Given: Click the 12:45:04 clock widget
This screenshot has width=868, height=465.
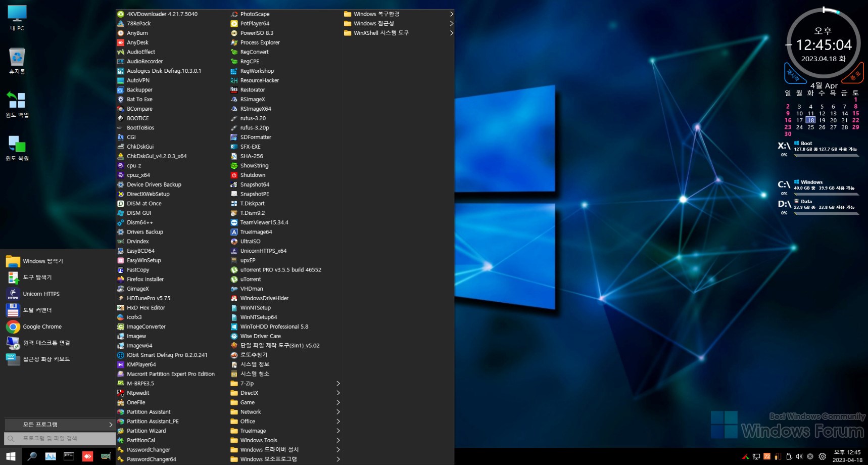Looking at the screenshot, I should (824, 45).
